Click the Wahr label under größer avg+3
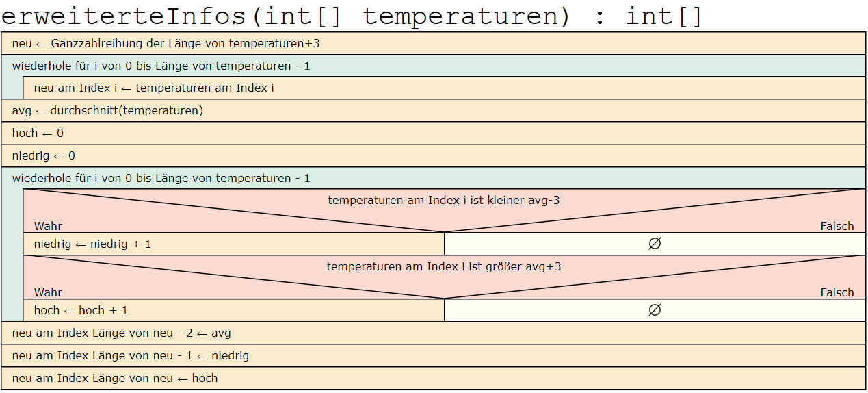 point(48,293)
